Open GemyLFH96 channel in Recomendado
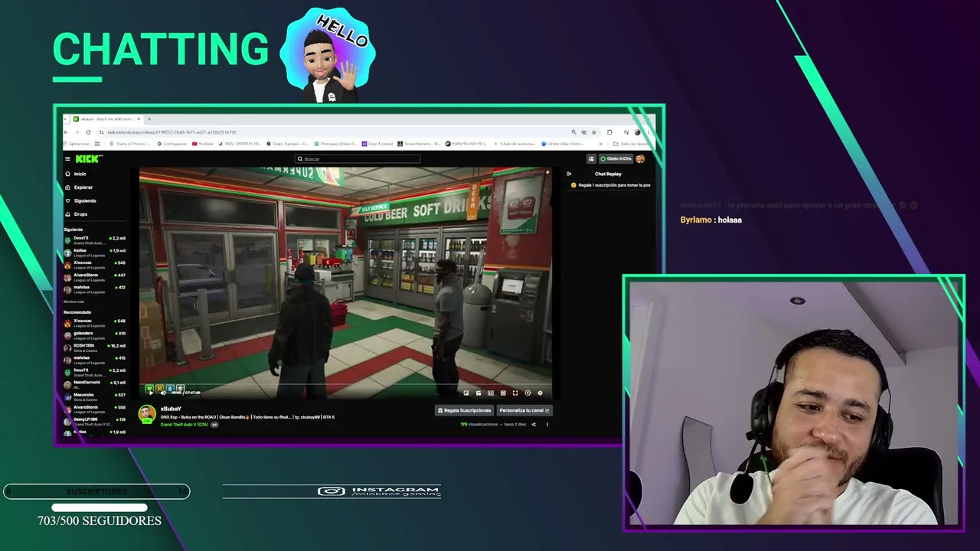 [x=94, y=421]
